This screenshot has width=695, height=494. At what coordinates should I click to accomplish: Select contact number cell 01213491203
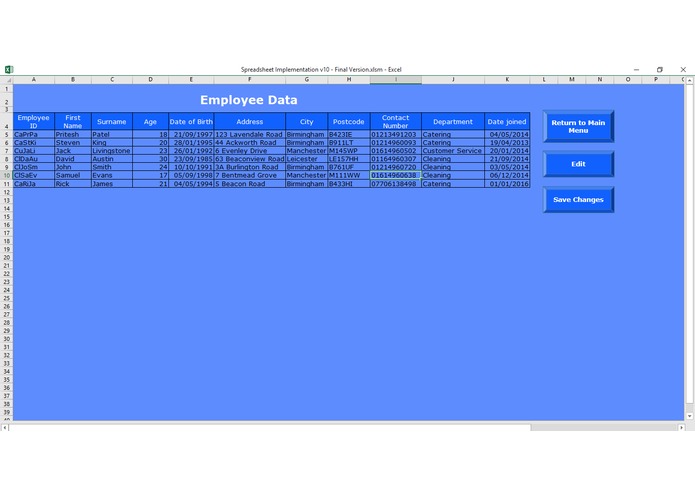(396, 134)
